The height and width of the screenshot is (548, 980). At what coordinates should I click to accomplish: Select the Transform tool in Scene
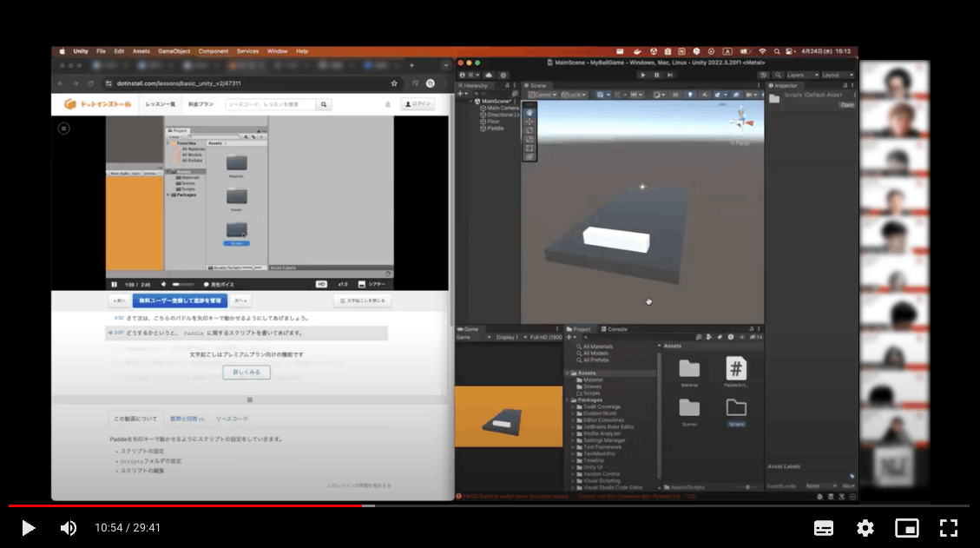point(529,157)
